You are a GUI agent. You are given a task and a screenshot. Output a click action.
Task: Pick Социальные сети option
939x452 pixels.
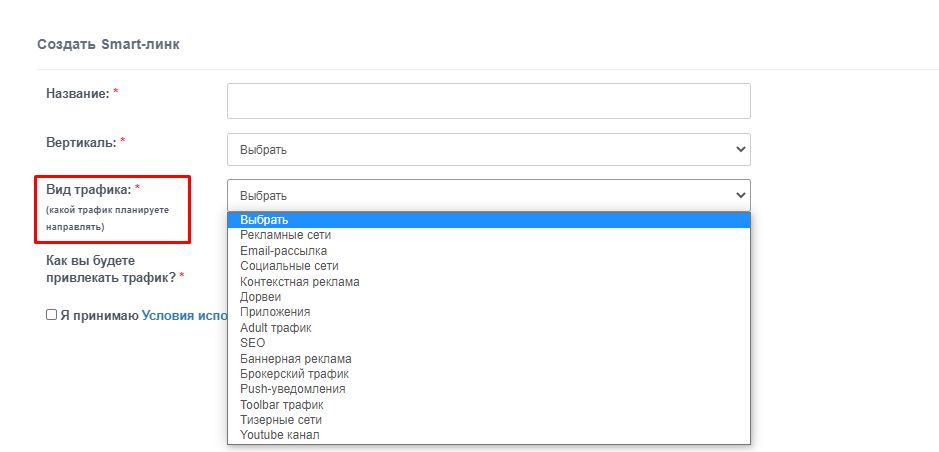tap(289, 266)
